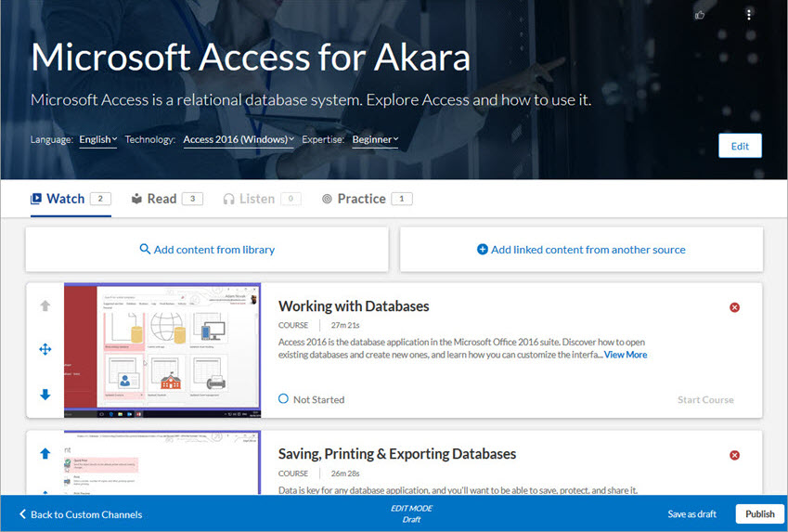The width and height of the screenshot is (788, 532).
Task: Click the drag-move handle for Working with Databases
Action: 45,350
